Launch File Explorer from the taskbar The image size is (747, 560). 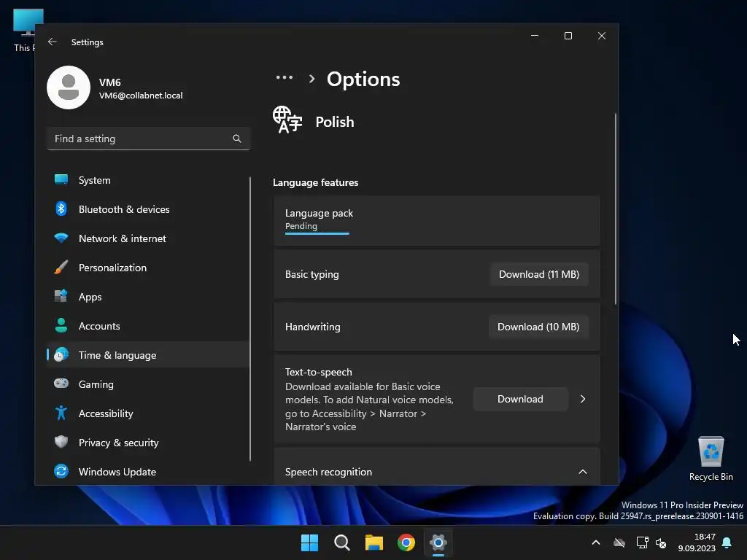[x=374, y=542]
